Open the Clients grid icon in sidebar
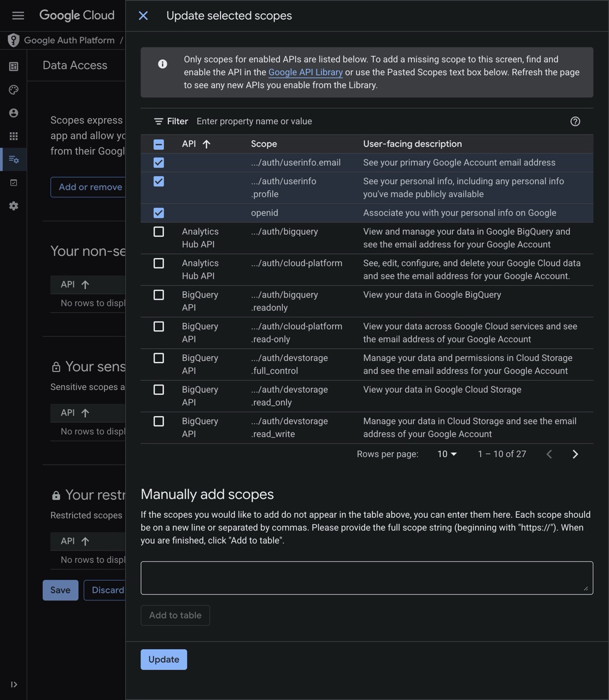 (x=14, y=136)
